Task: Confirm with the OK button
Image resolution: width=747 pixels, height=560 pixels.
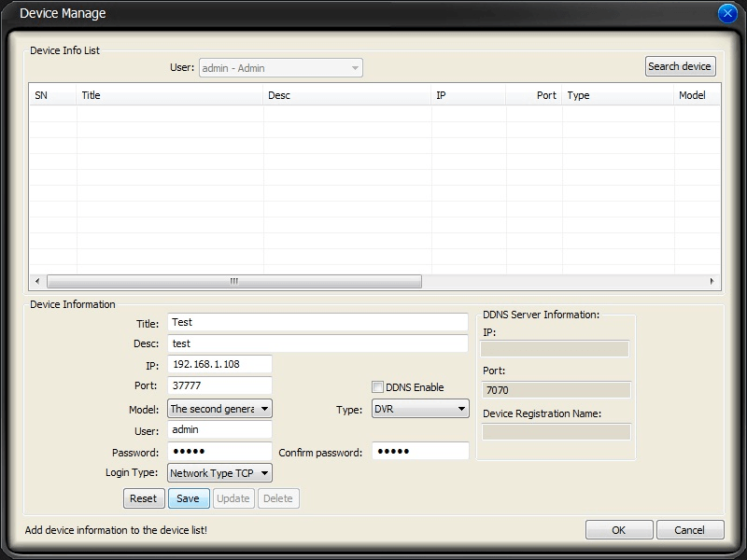Action: pyautogui.click(x=618, y=529)
